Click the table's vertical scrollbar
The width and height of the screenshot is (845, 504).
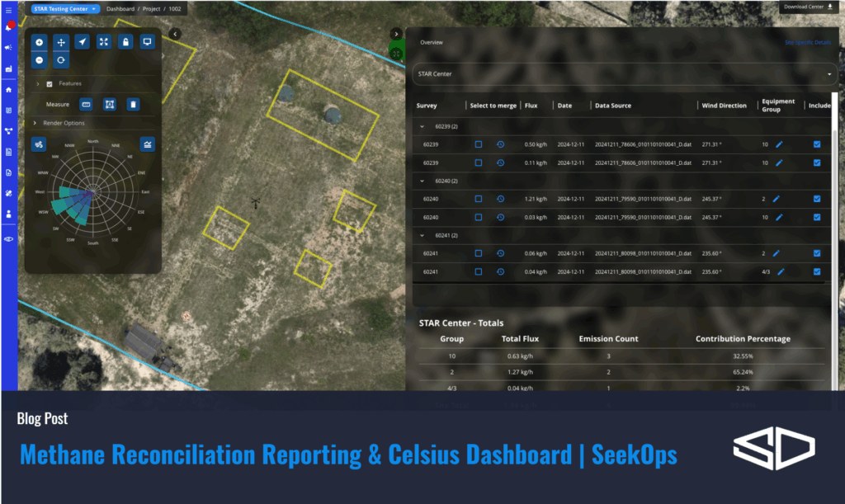[834, 165]
